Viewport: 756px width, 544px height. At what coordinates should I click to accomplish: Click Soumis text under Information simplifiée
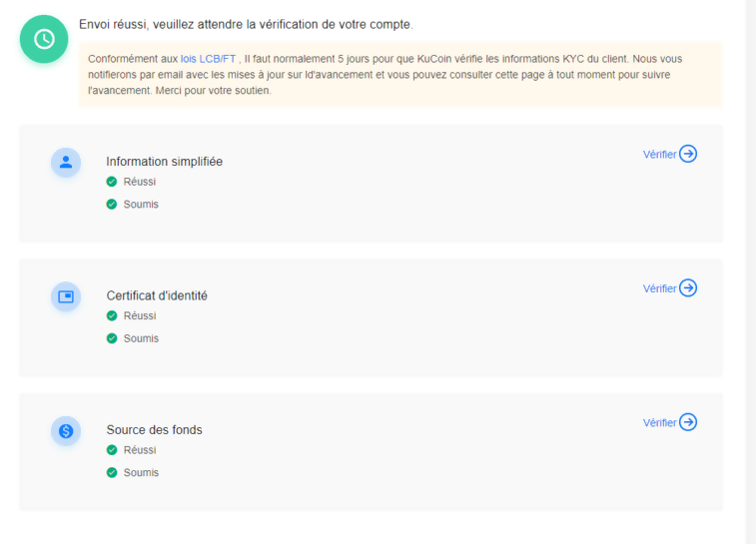(x=141, y=205)
